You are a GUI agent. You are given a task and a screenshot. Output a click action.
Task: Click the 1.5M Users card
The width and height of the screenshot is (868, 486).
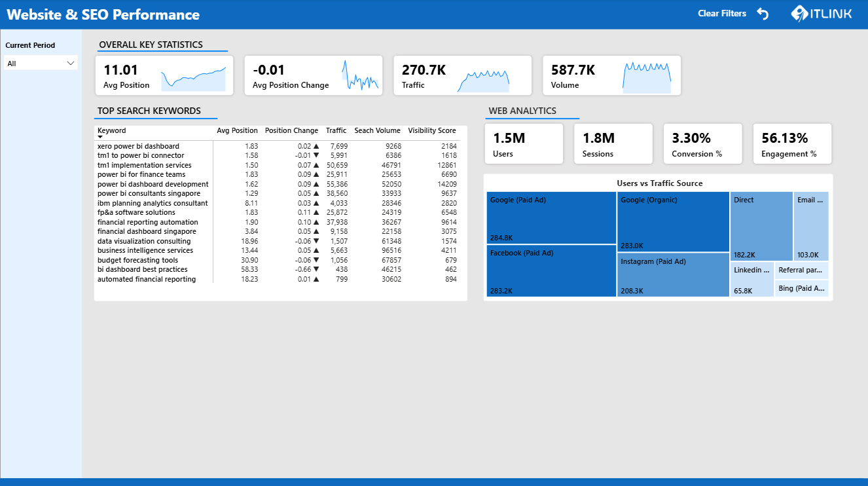click(x=524, y=143)
